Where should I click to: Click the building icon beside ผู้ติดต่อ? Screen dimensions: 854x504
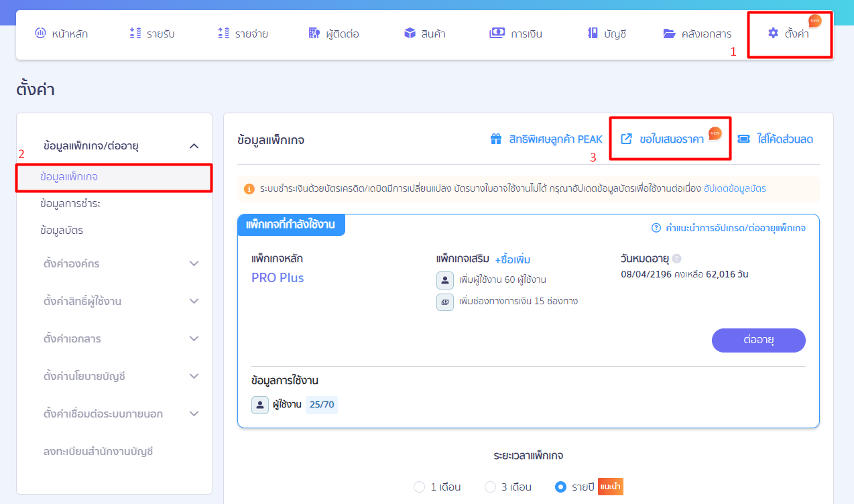pyautogui.click(x=314, y=33)
